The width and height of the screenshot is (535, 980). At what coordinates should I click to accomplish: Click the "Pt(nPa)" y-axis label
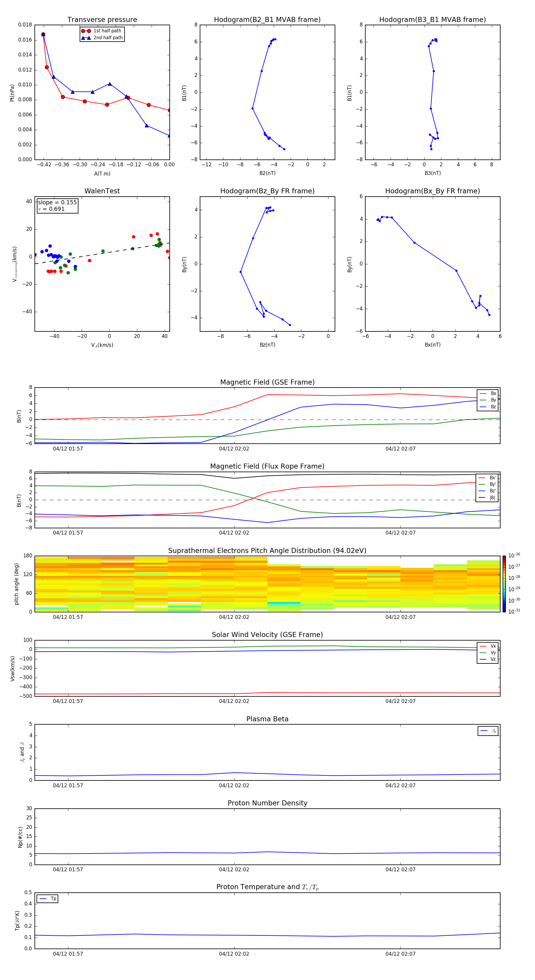tap(12, 92)
